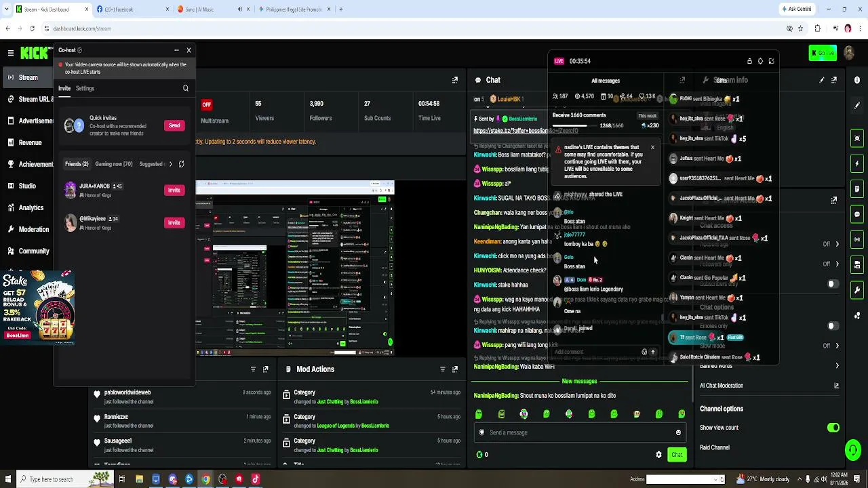Open the TikTok LIVE overlay settings icon
Viewport: 868px width, 488px height.
point(760,61)
